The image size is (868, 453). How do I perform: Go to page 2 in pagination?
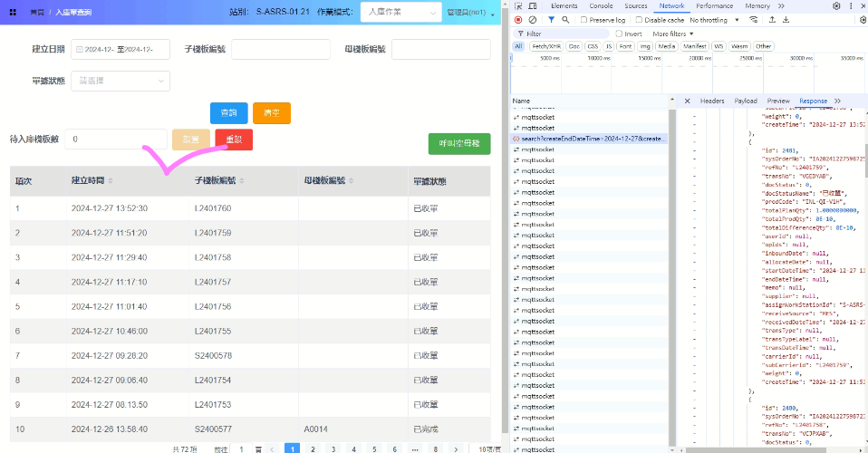point(313,449)
